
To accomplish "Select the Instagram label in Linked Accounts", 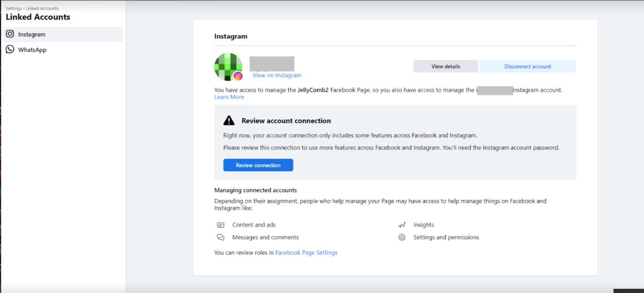I will (32, 35).
